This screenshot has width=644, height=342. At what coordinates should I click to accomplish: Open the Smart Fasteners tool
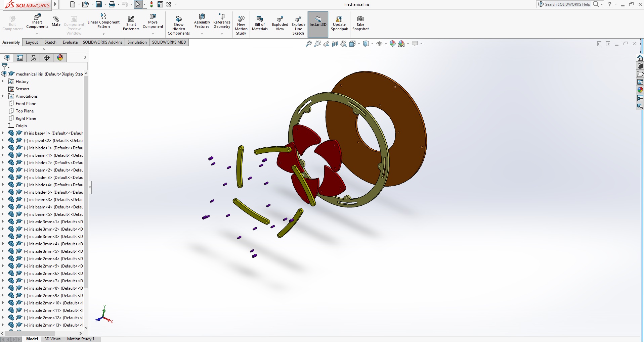[x=131, y=23]
